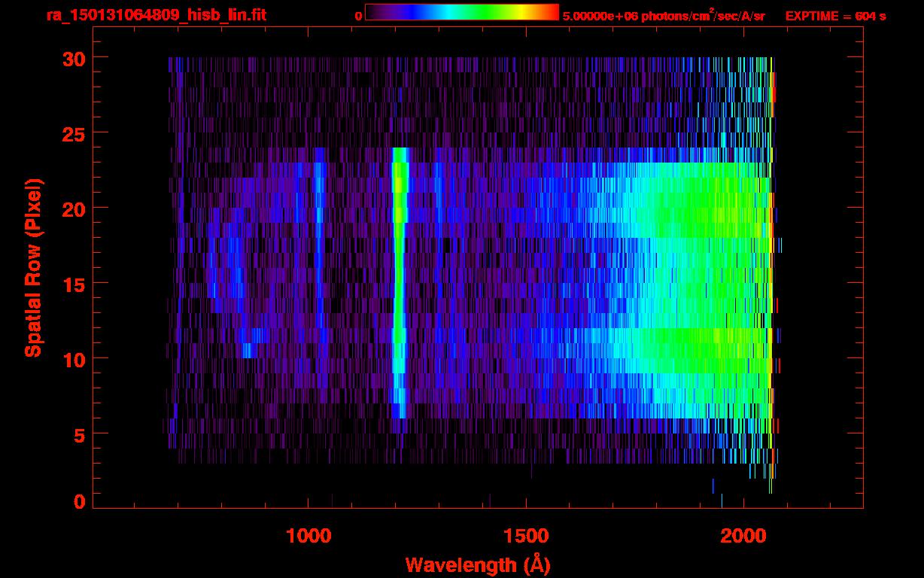Click the 2000 tick label on wavelength axis
Image resolution: width=924 pixels, height=578 pixels.
point(743,536)
